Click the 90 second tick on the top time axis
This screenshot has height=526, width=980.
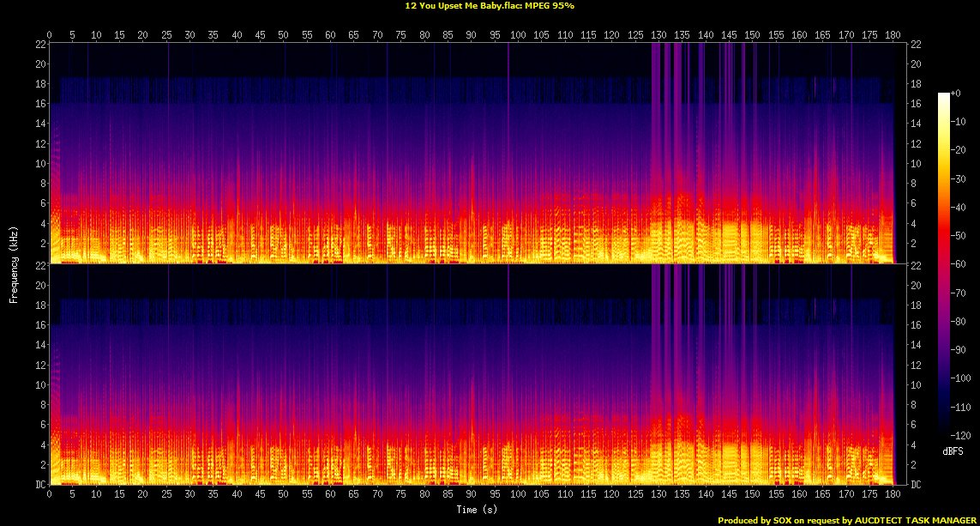471,34
